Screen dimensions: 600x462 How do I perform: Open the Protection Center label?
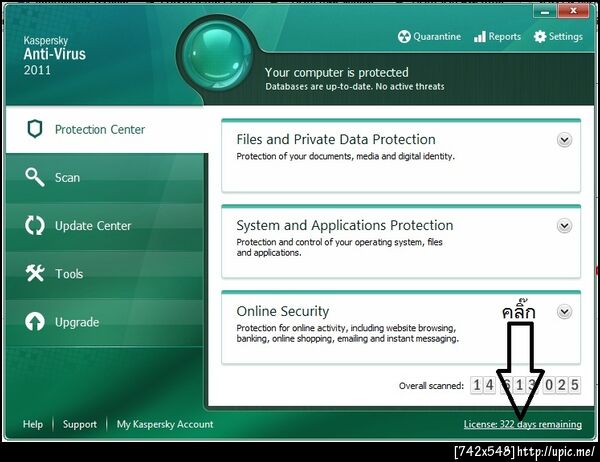pyautogui.click(x=100, y=129)
